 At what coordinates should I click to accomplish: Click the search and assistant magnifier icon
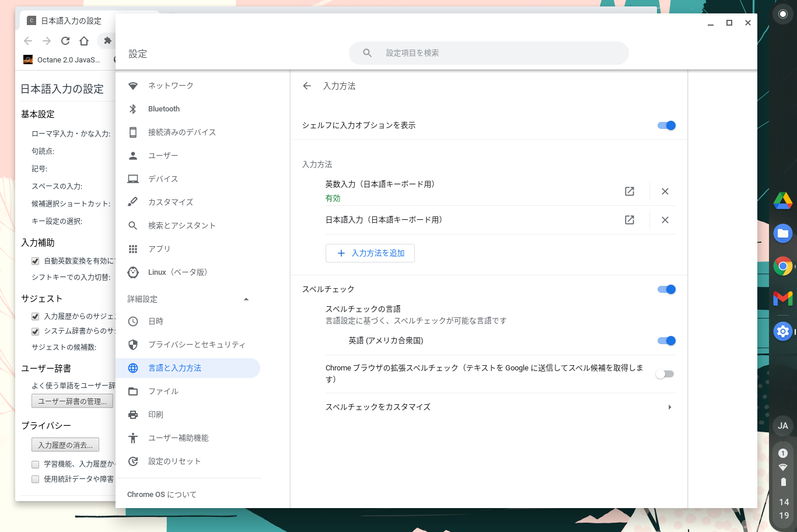[133, 226]
